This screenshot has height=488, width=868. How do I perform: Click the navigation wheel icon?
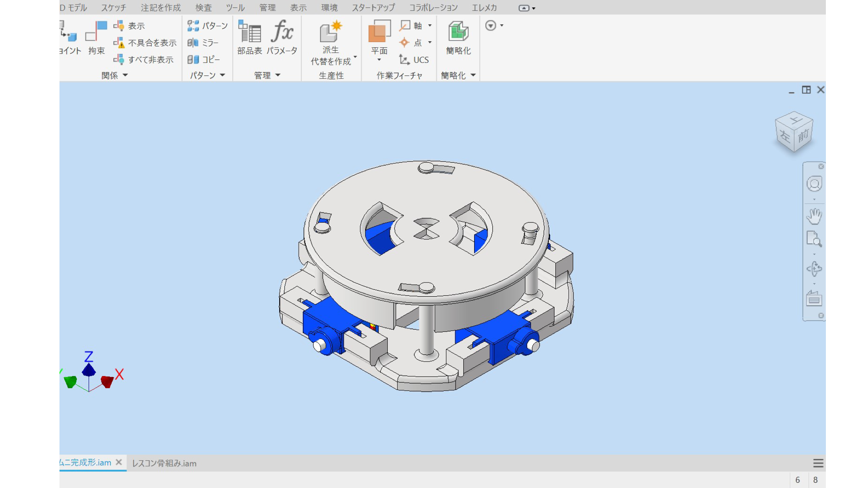814,184
